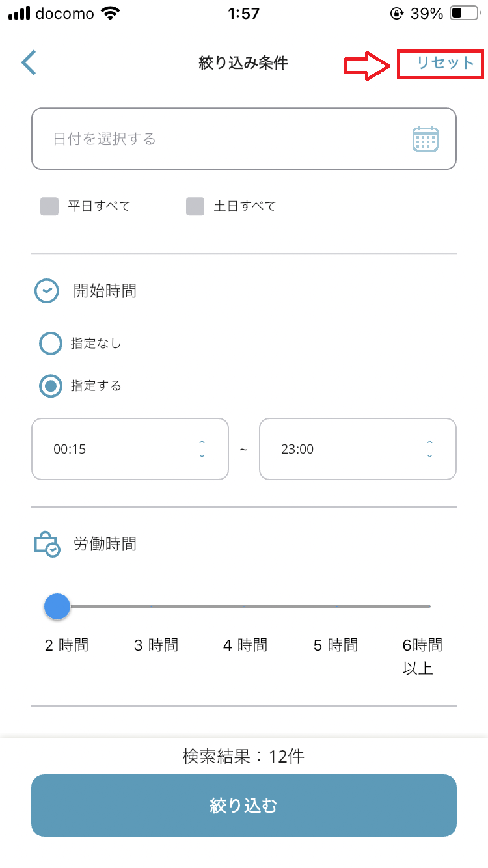
Task: Open the 00:15 start time dropdown
Action: [130, 449]
